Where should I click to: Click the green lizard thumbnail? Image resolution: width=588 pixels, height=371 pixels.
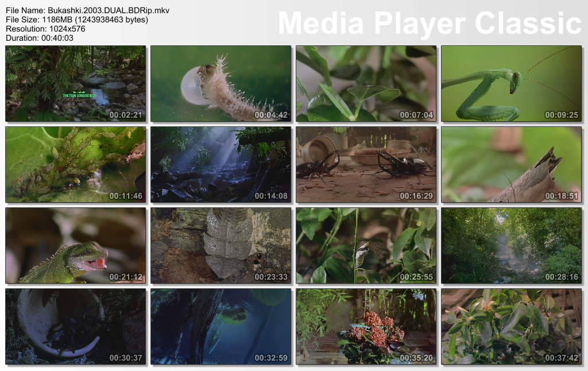[x=75, y=246]
